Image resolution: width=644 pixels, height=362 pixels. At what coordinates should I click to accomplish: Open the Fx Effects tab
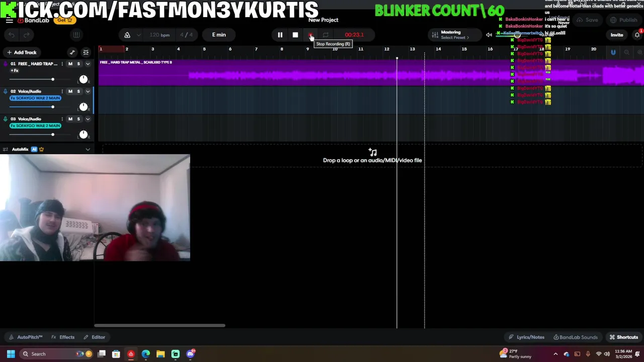tap(63, 337)
